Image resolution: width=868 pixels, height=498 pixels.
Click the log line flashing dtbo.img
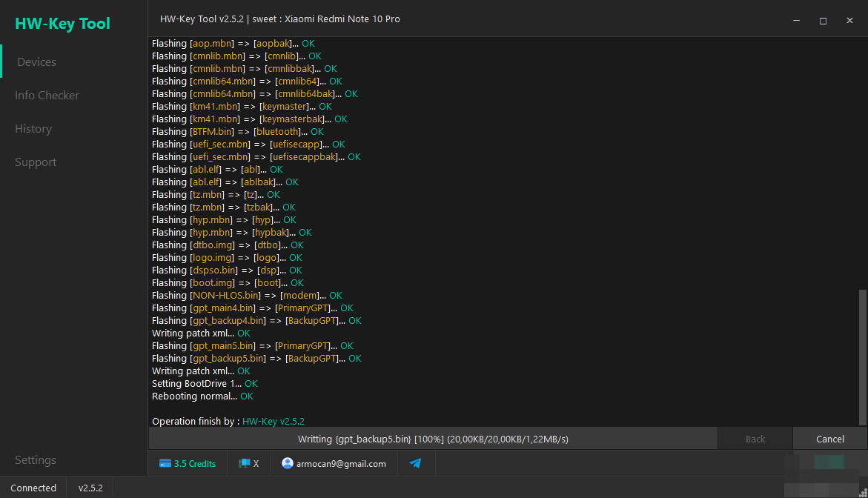[x=228, y=245]
